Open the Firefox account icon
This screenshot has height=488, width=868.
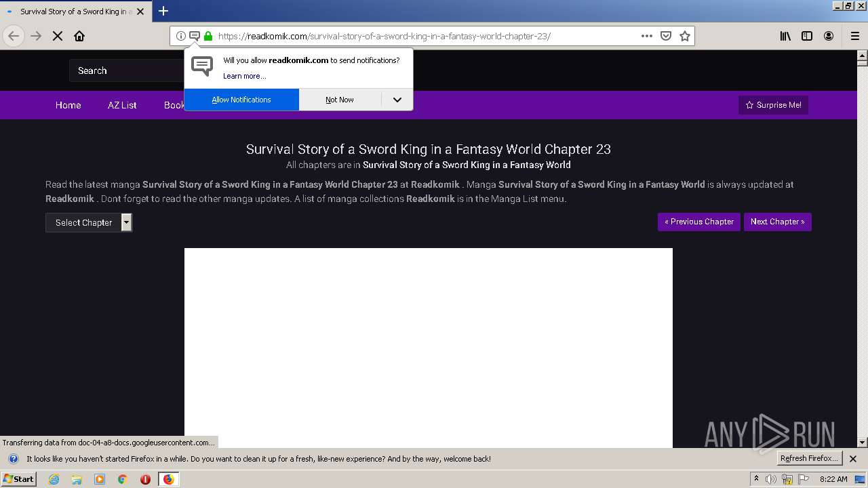(x=829, y=36)
